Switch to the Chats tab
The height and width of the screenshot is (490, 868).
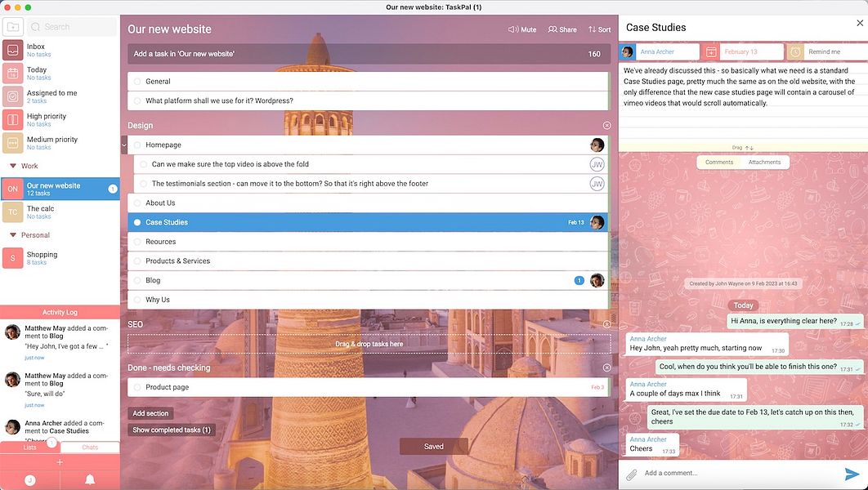pos(90,448)
